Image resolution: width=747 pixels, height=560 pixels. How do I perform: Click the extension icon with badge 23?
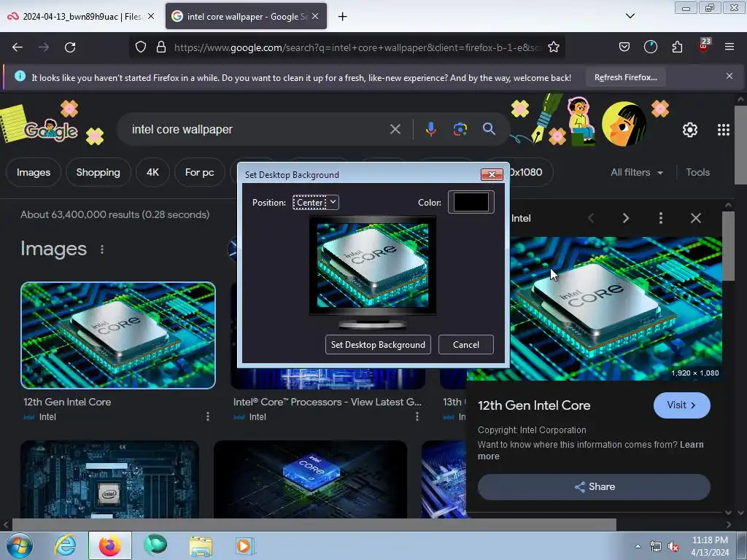point(704,44)
